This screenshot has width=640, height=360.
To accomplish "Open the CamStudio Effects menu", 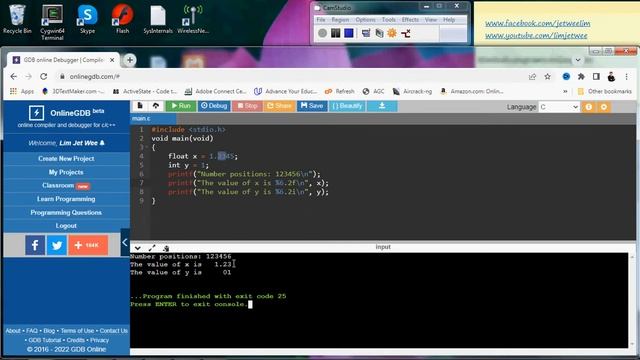I will tap(410, 20).
